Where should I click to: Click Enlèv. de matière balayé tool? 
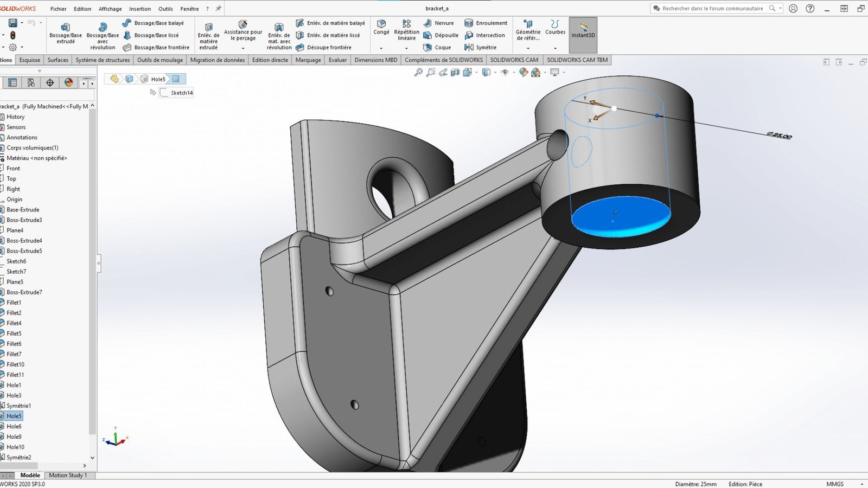tap(330, 23)
